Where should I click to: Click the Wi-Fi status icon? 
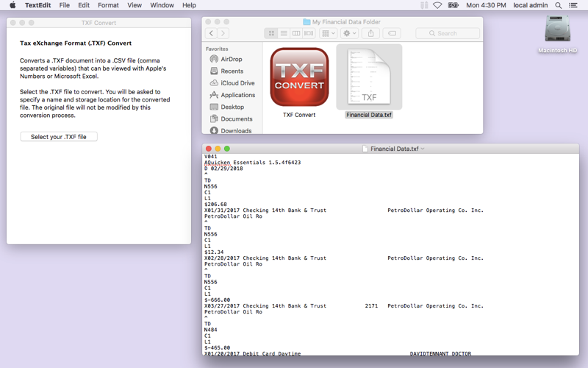click(437, 5)
